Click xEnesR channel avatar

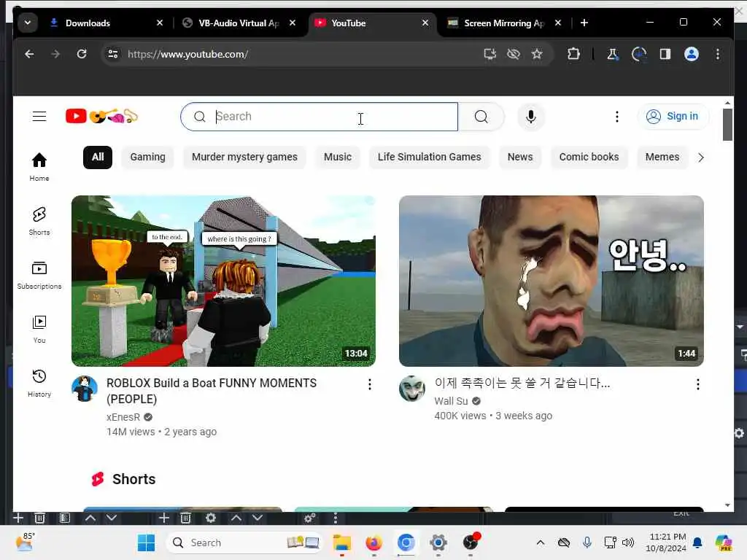click(x=85, y=389)
